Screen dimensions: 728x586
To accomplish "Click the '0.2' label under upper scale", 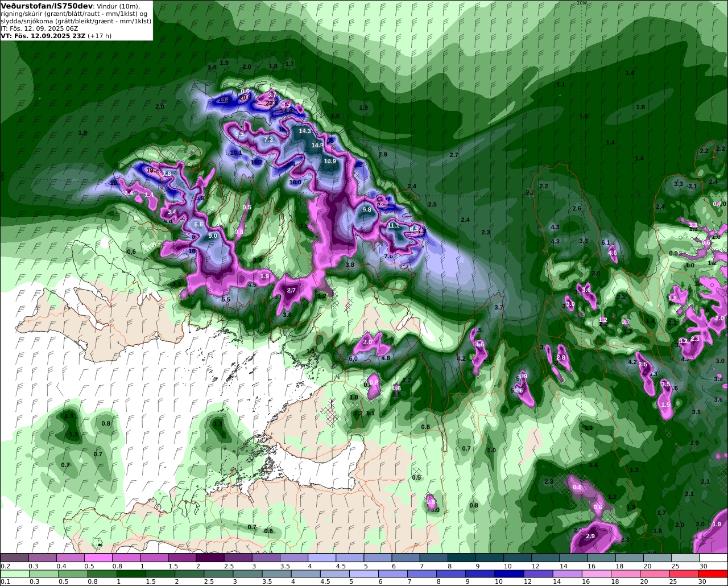I will (x=5, y=566).
